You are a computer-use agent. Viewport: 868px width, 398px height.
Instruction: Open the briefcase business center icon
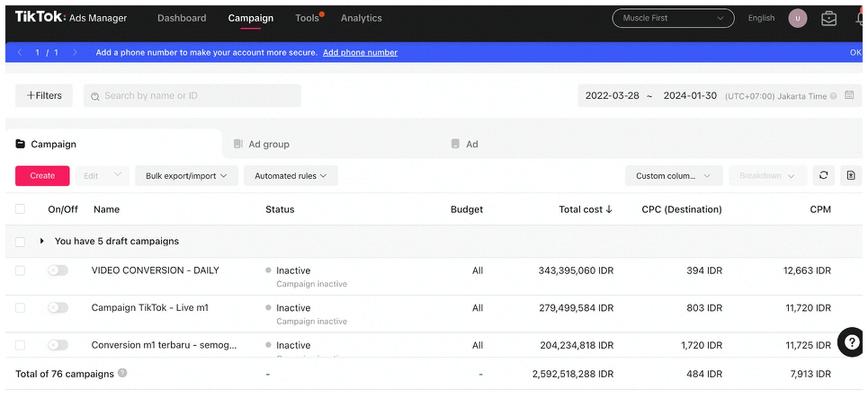(828, 18)
